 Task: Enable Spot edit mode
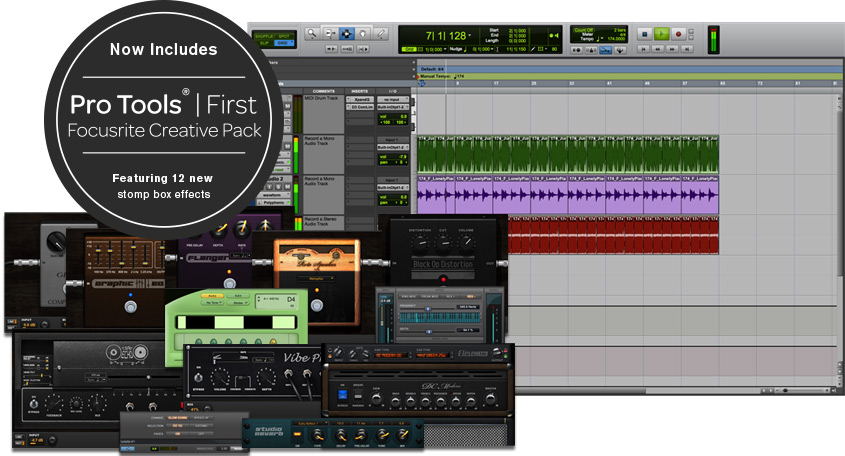coord(285,36)
